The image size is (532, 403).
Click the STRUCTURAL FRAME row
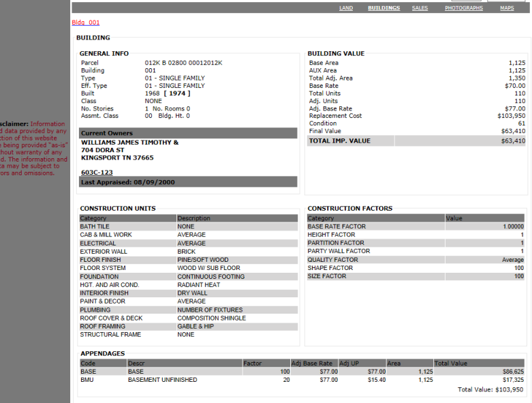click(189, 334)
